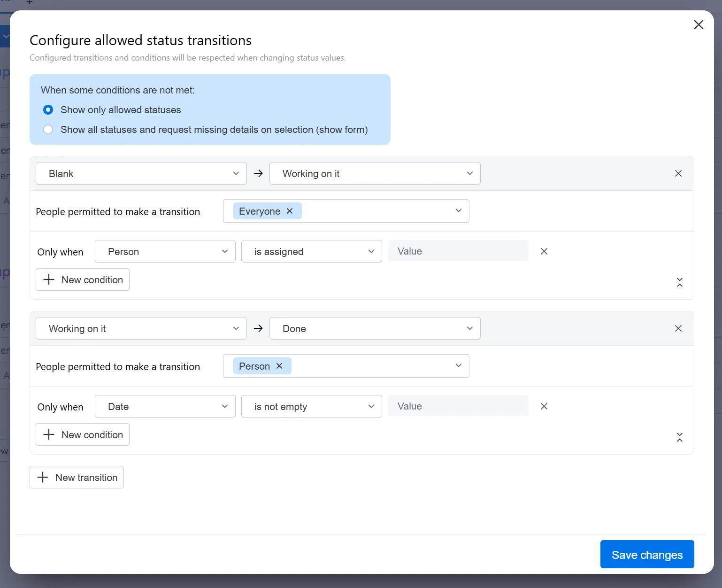
Task: Delete the Person is assigned condition
Action: tap(544, 251)
